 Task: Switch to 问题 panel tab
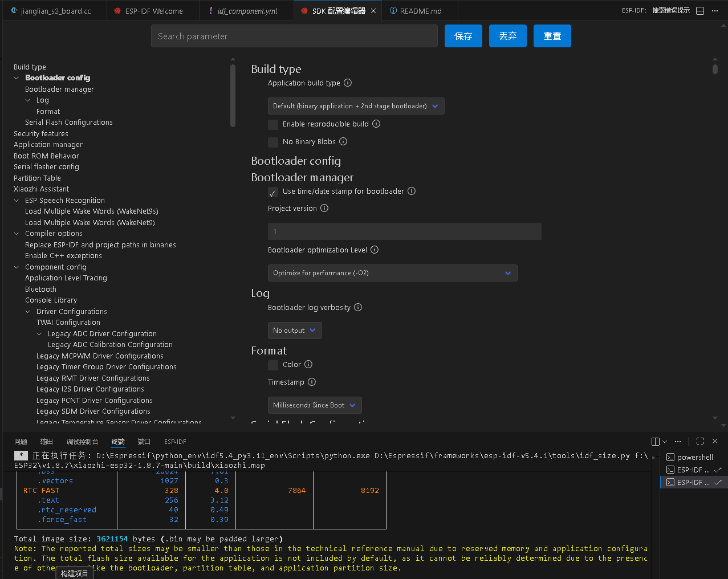pos(21,442)
